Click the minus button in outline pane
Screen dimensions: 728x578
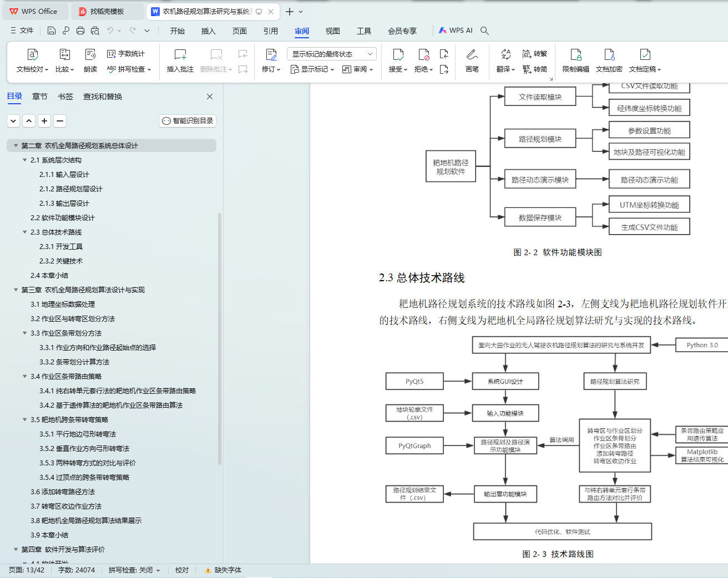[60, 120]
